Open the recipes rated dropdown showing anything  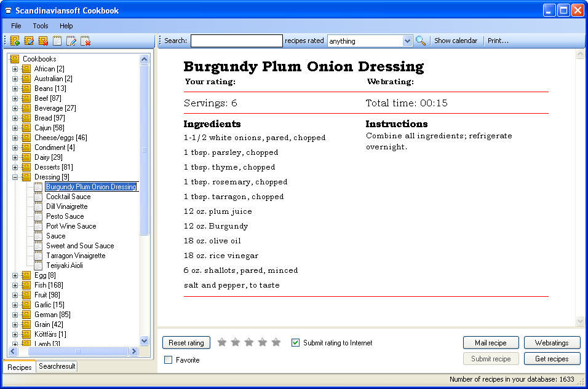[407, 41]
